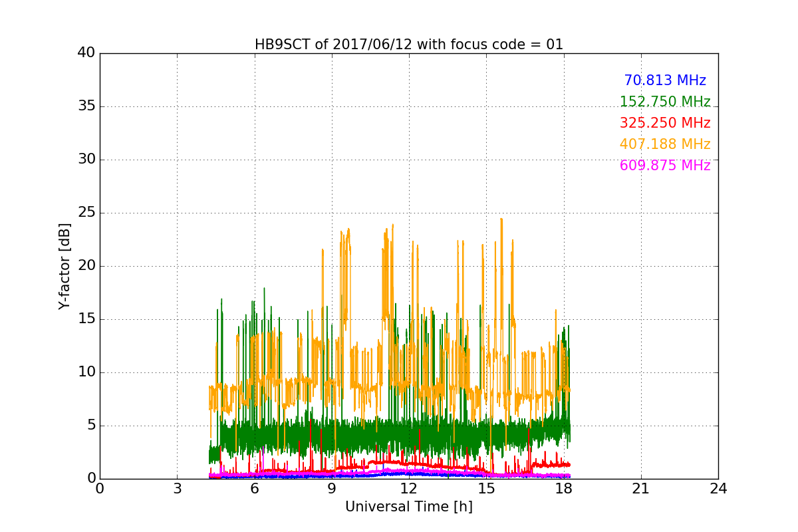Click the 40 tick label on Y-factor axis
Viewport: 798px width, 532px height.
(86, 53)
